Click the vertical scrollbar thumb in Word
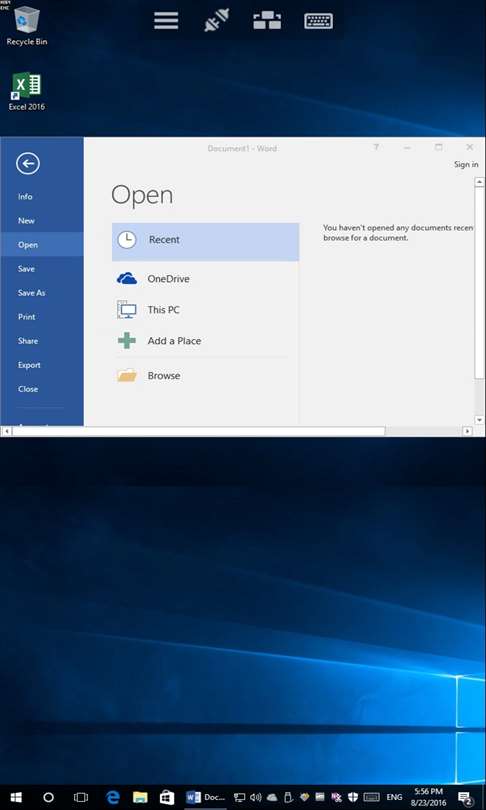 [x=480, y=284]
